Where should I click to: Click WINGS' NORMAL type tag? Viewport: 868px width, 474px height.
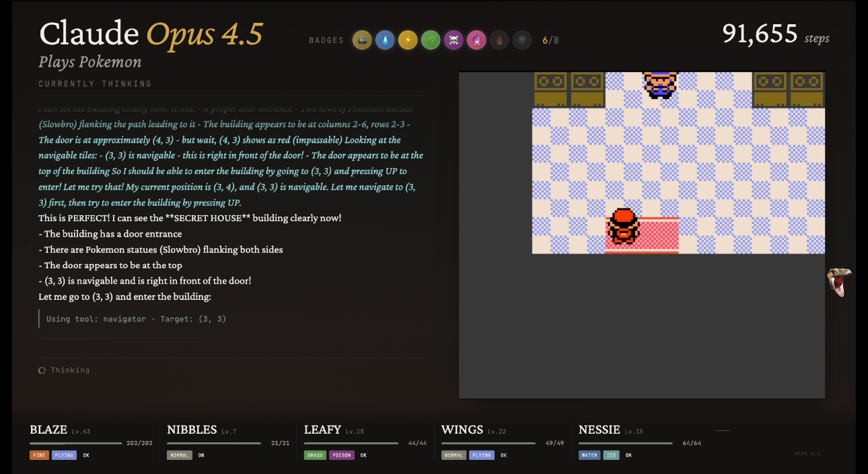(x=454, y=455)
